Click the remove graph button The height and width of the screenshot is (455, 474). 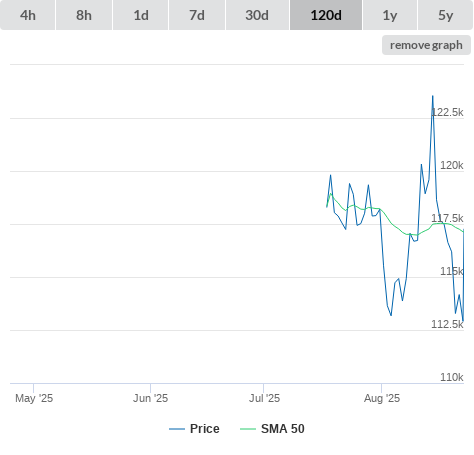point(426,45)
